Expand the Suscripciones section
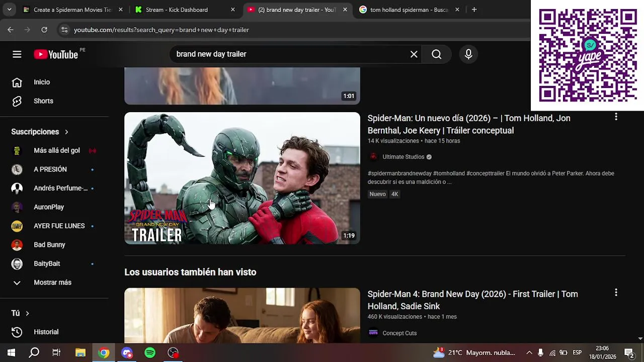The width and height of the screenshot is (644, 362). (40, 132)
